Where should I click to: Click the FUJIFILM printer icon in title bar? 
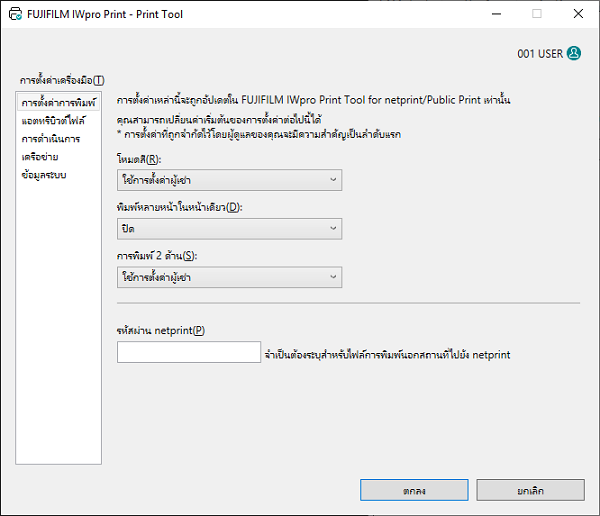(x=14, y=14)
